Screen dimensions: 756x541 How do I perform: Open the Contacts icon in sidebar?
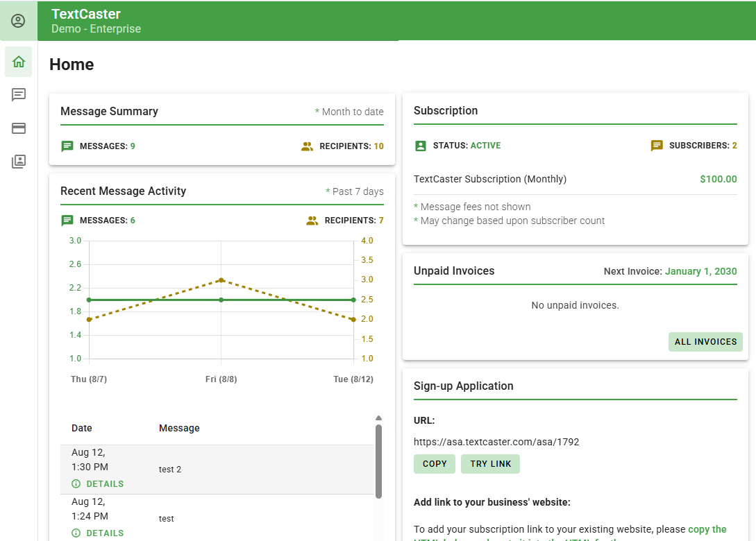18,162
